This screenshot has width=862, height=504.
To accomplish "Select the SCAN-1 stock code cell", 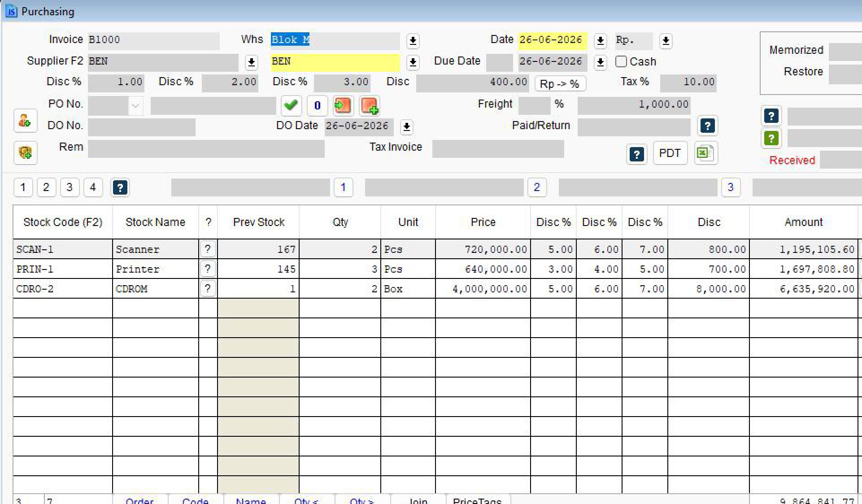I will point(63,249).
